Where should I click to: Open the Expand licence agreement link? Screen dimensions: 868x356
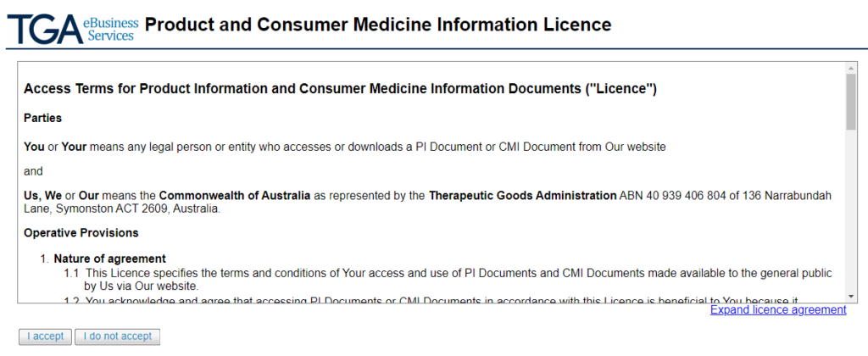[x=777, y=310]
